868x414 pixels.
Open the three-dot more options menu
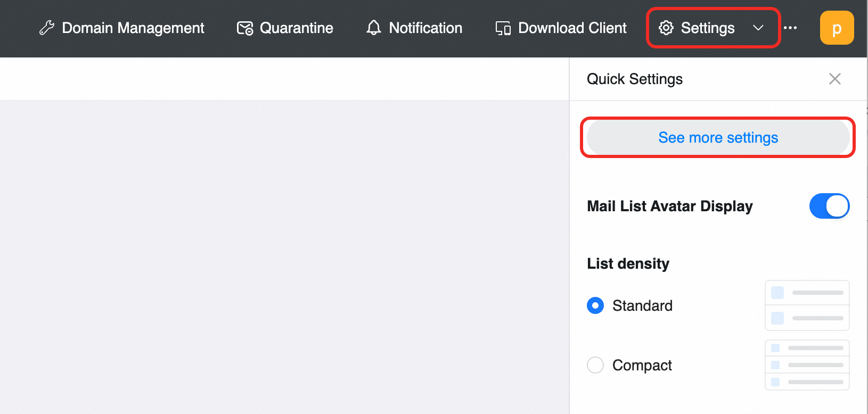point(790,28)
